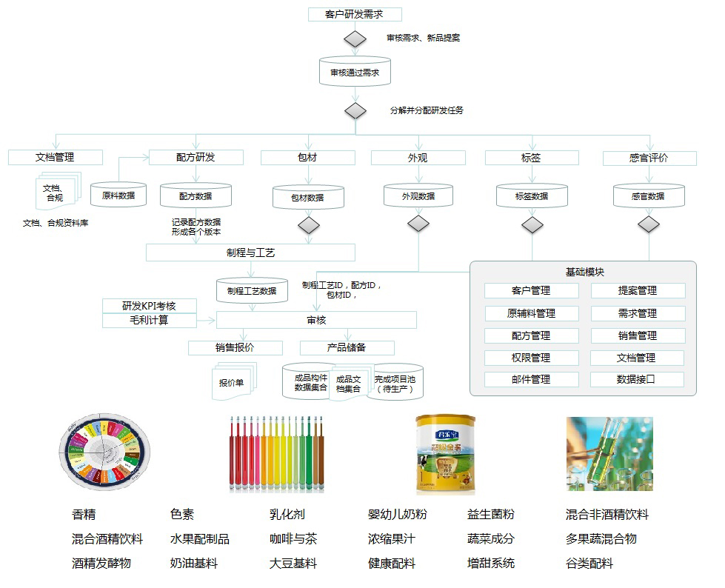Click the 外观数据 cylinder

(418, 196)
